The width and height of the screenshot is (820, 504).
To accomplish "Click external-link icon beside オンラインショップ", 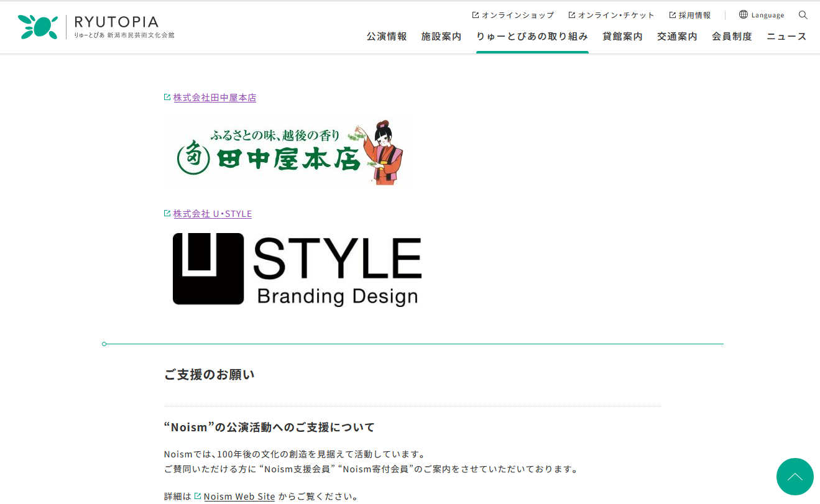I will [476, 15].
